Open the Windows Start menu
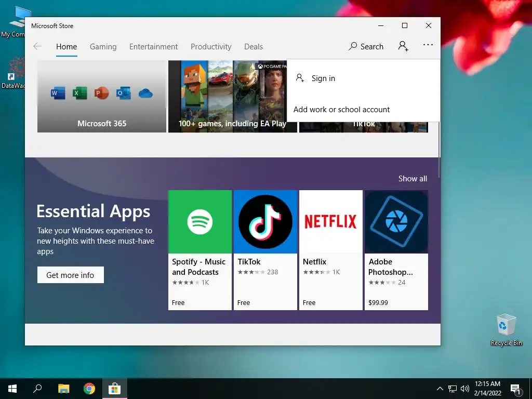 [x=12, y=389]
